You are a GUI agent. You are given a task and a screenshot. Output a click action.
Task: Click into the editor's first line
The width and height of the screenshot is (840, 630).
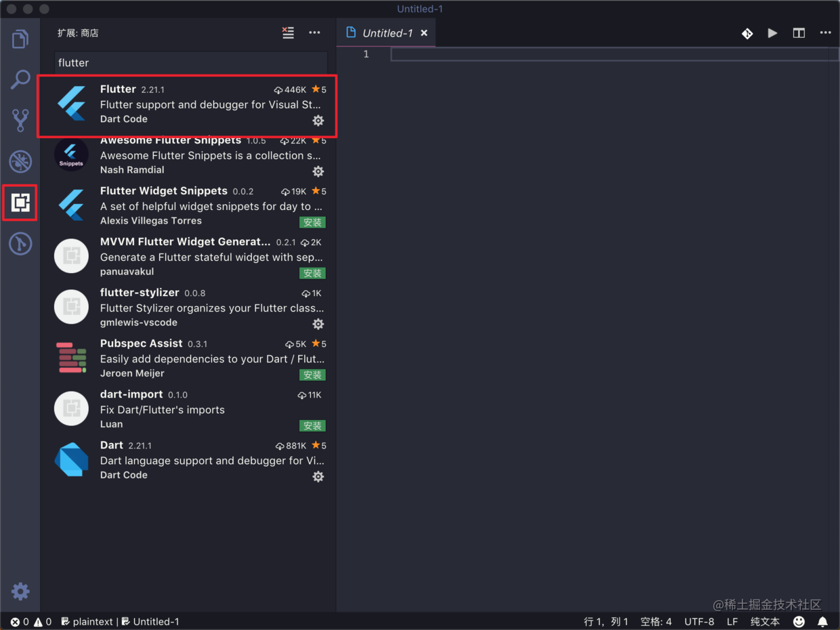(x=610, y=54)
